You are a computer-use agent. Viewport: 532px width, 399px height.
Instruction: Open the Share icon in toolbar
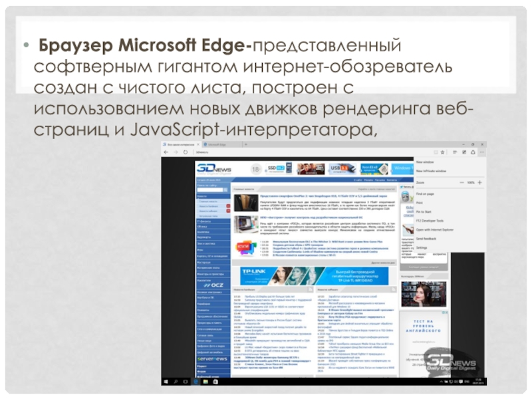click(473, 152)
